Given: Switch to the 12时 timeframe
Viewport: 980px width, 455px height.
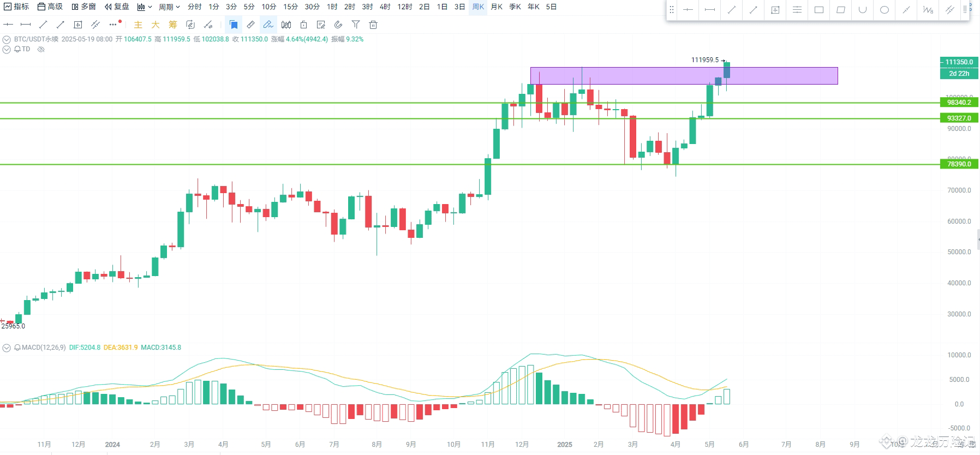Looking at the screenshot, I should coord(405,7).
